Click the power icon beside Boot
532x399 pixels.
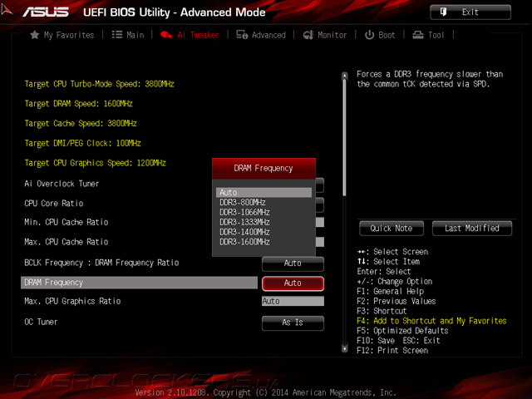pos(369,35)
